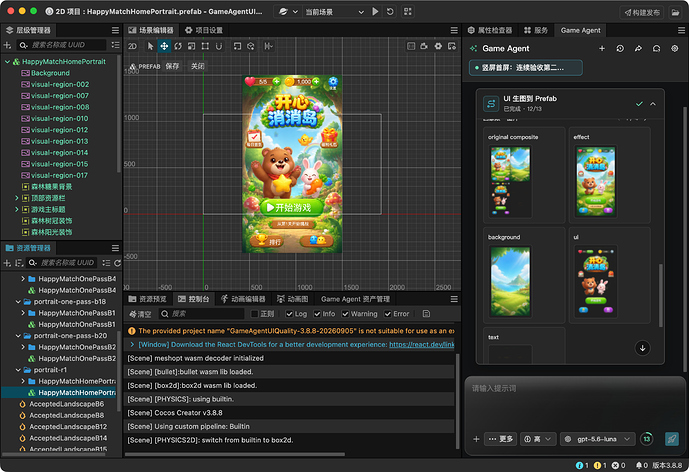Switch to the 资源预览 tab

pos(148,299)
